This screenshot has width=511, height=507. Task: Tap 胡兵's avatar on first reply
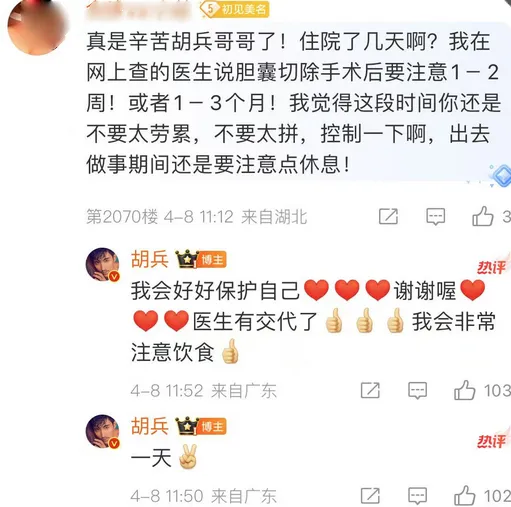tap(103, 265)
